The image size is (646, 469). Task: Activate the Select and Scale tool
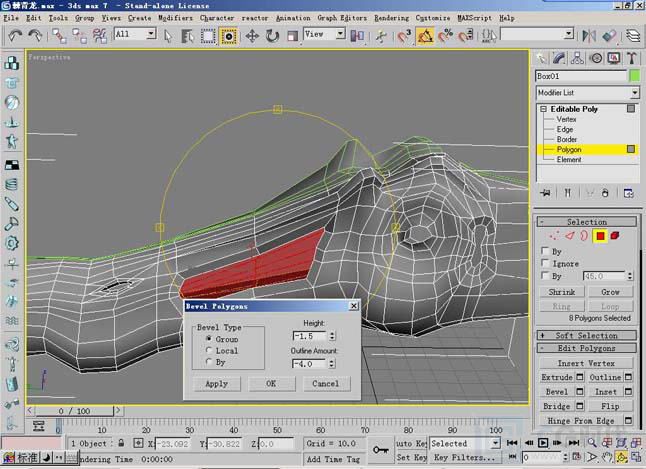click(x=292, y=36)
